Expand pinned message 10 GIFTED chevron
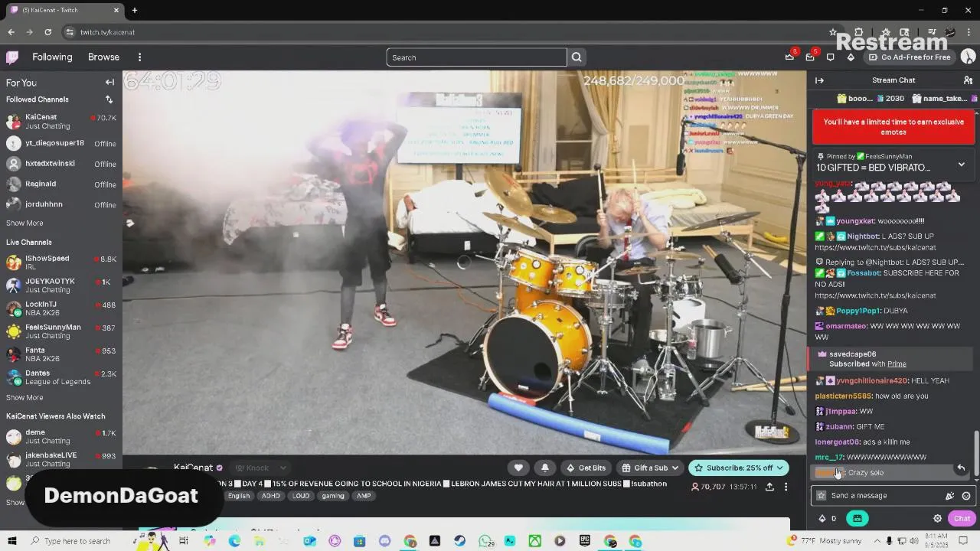The image size is (980, 551). [962, 165]
